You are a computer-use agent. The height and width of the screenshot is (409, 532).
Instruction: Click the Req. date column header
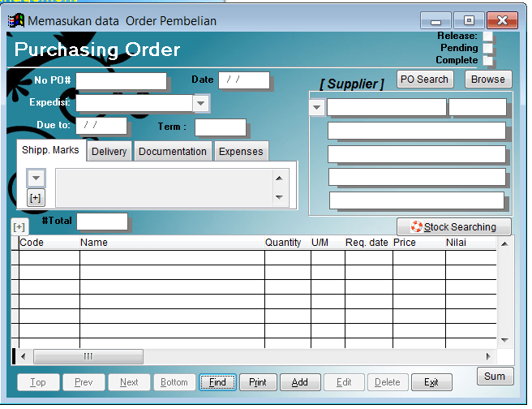tap(369, 243)
